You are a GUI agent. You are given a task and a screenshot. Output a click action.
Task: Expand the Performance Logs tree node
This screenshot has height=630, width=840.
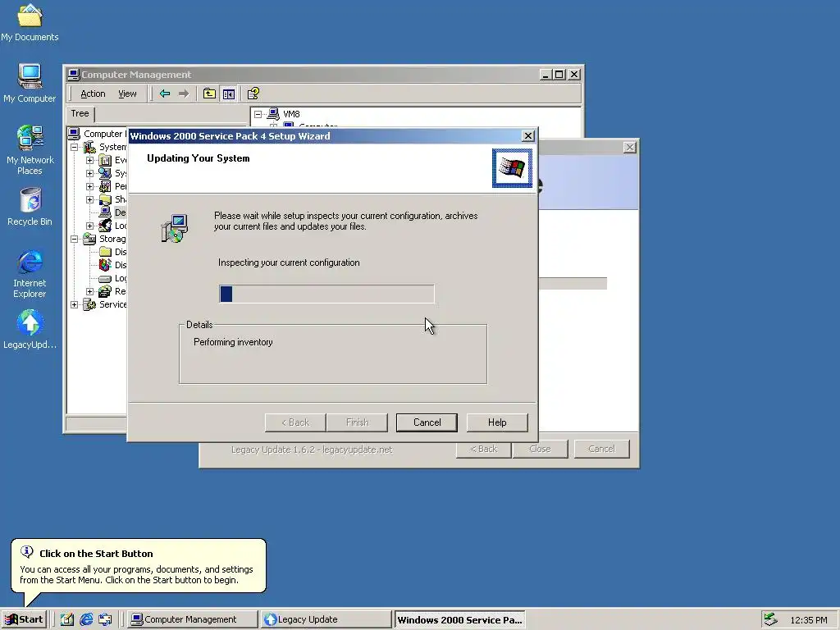[x=90, y=186]
